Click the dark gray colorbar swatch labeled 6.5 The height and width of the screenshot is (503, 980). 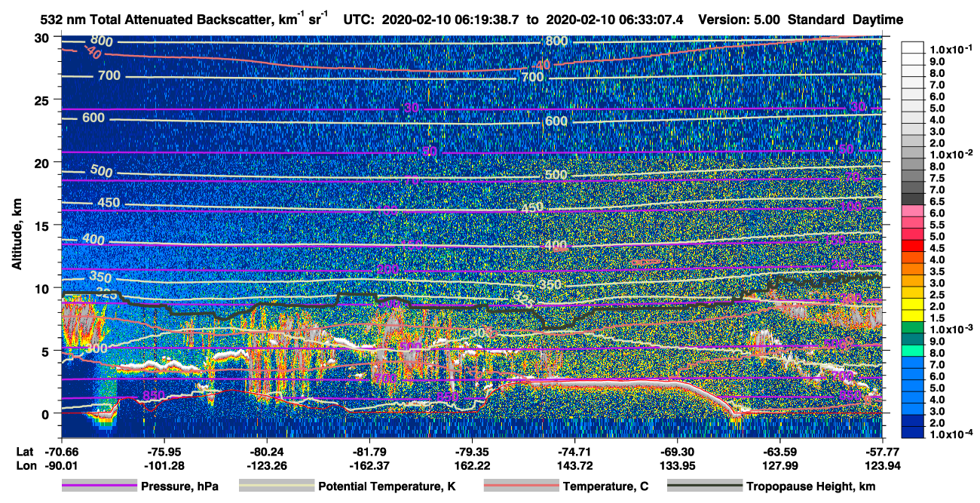tap(913, 199)
